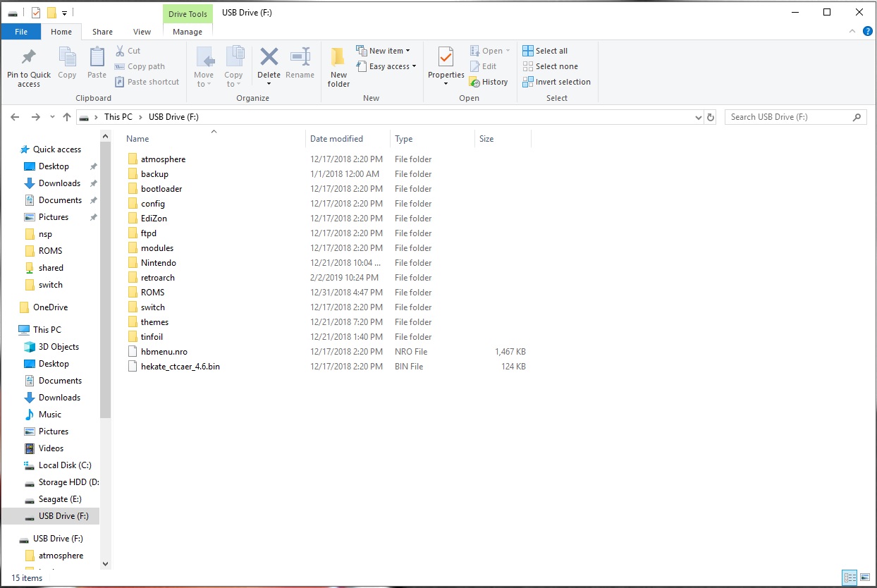The width and height of the screenshot is (877, 588).
Task: Click Copy path command
Action: 140,66
